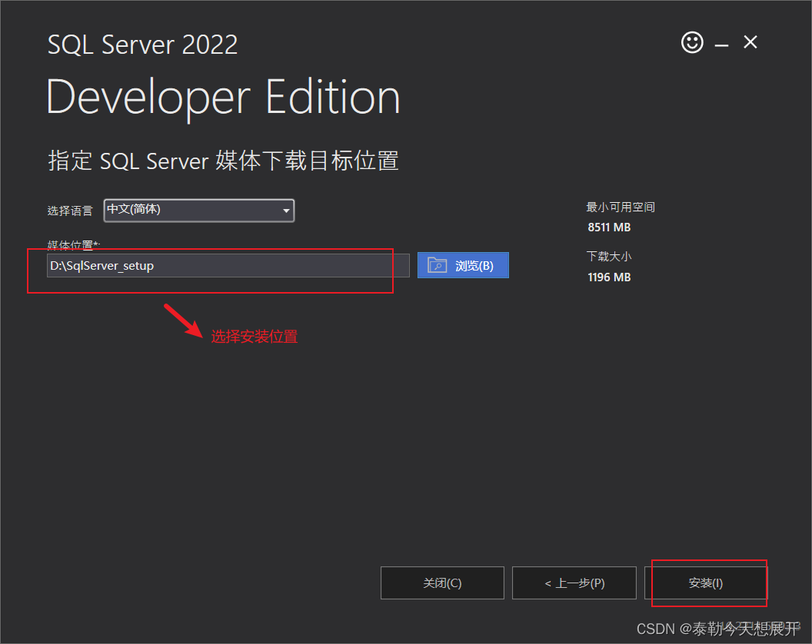Image resolution: width=812 pixels, height=644 pixels.
Task: Click the 选择语言 label
Action: [x=70, y=211]
